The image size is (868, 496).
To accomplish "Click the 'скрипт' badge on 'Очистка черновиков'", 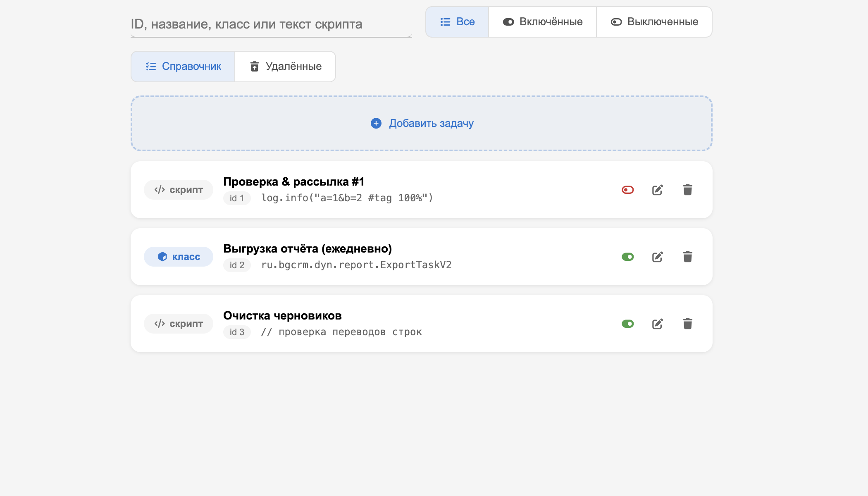I will click(x=179, y=324).
